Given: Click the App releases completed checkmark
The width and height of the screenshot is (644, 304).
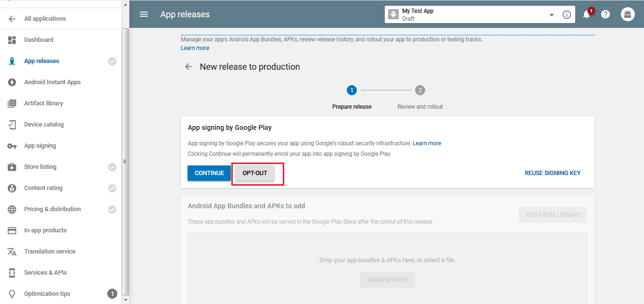Looking at the screenshot, I should (x=112, y=61).
